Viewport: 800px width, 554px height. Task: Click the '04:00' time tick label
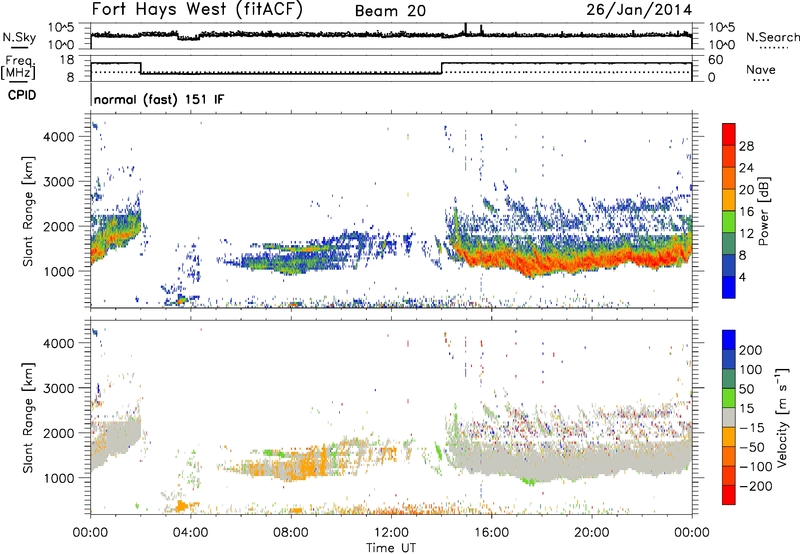[x=190, y=533]
